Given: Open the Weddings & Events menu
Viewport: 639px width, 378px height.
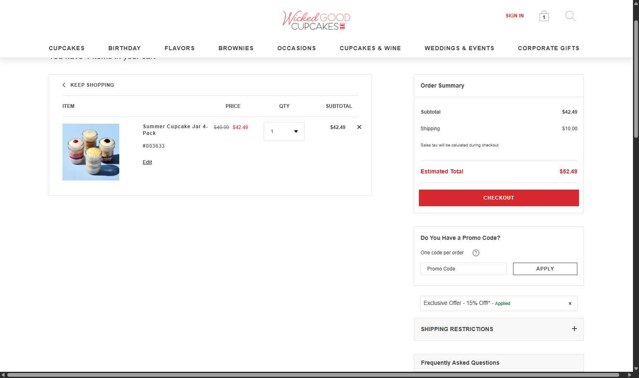Looking at the screenshot, I should coord(459,48).
